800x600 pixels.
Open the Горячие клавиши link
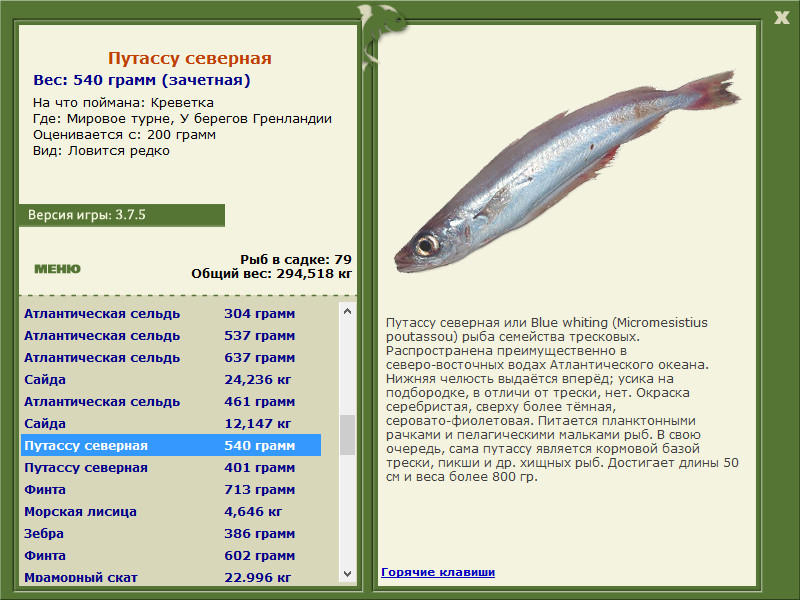[x=438, y=572]
